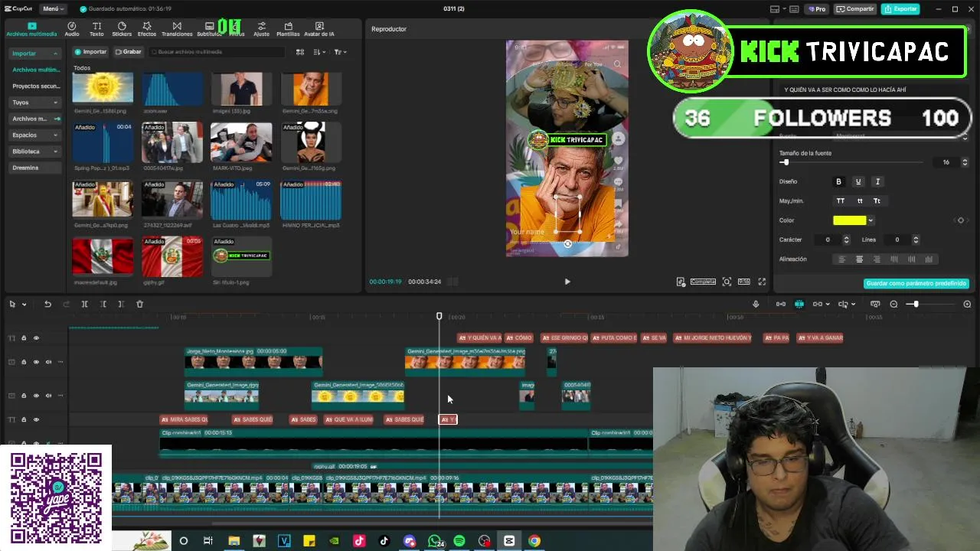Undo the last timeline action
This screenshot has width=980, height=551.
tap(47, 304)
